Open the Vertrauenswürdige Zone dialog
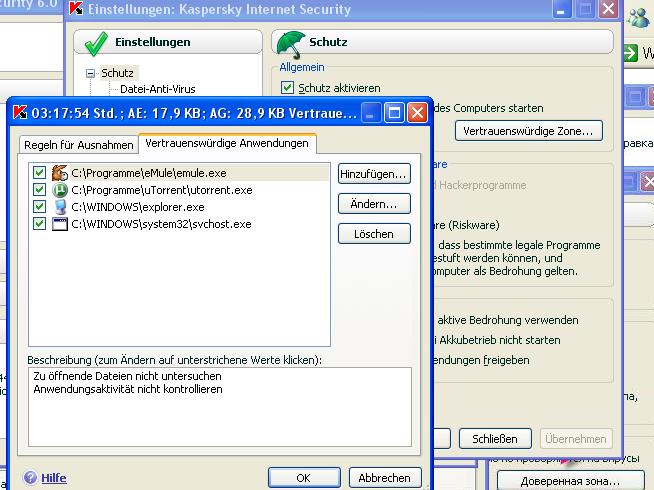 tap(528, 131)
